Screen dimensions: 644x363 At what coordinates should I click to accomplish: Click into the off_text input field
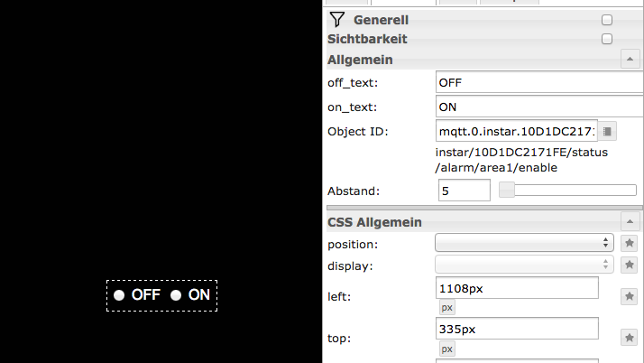click(539, 83)
